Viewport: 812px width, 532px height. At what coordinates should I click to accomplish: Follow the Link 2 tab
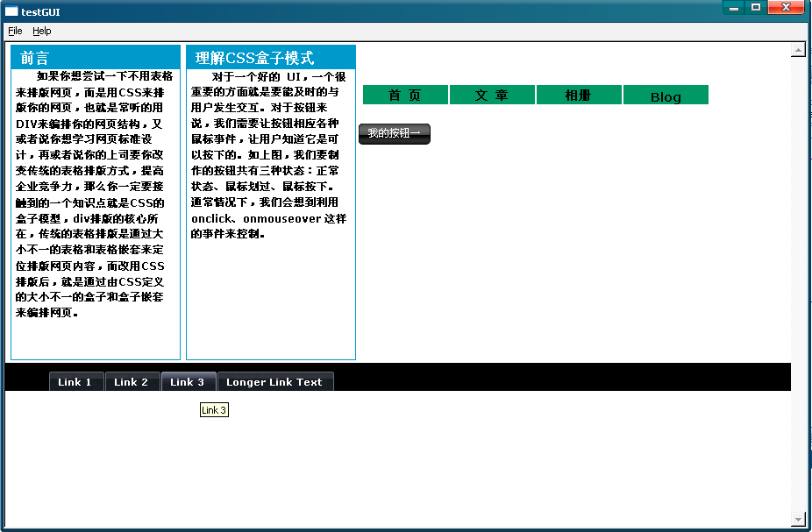[x=132, y=382]
